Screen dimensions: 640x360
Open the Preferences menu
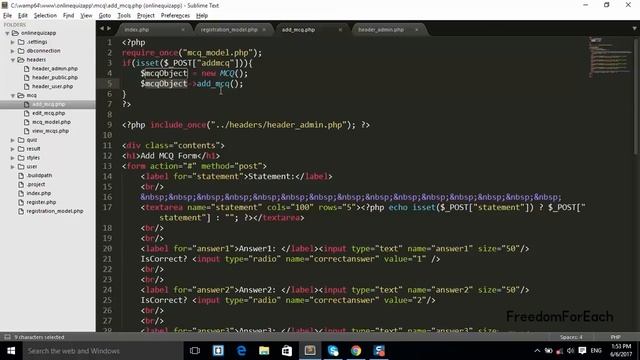click(175, 16)
